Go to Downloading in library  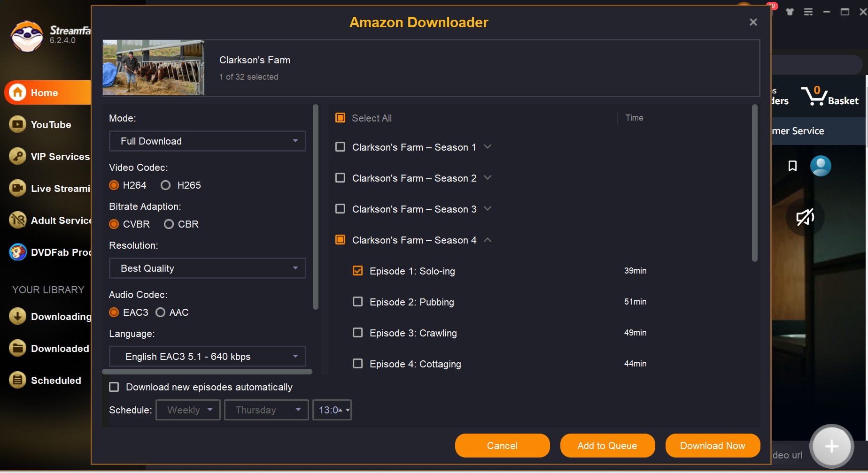tap(61, 317)
